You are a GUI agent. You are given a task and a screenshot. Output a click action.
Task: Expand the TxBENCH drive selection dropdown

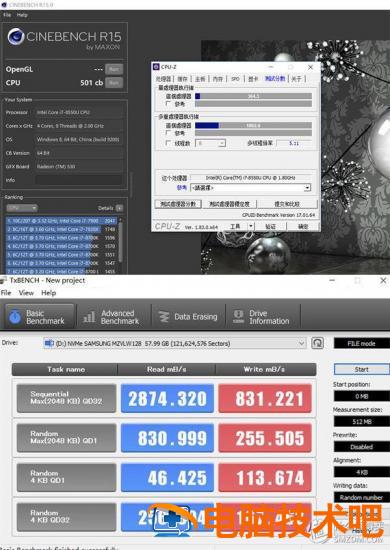click(x=301, y=343)
